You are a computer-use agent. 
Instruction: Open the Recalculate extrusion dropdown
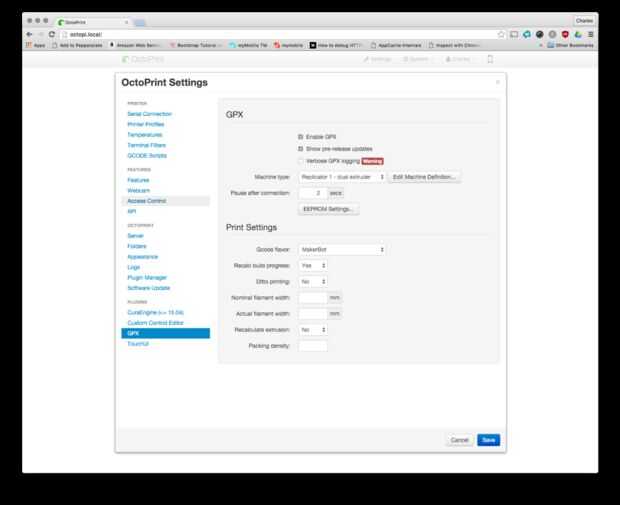pos(312,330)
